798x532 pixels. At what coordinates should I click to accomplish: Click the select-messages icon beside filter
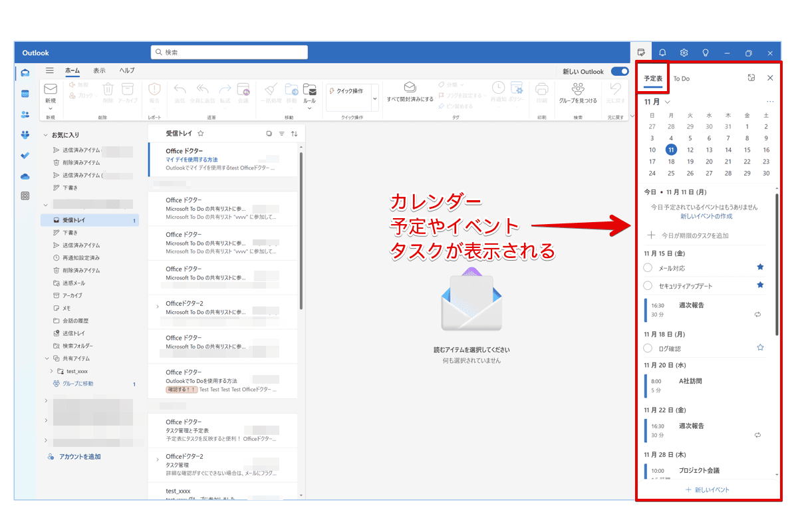coord(269,134)
